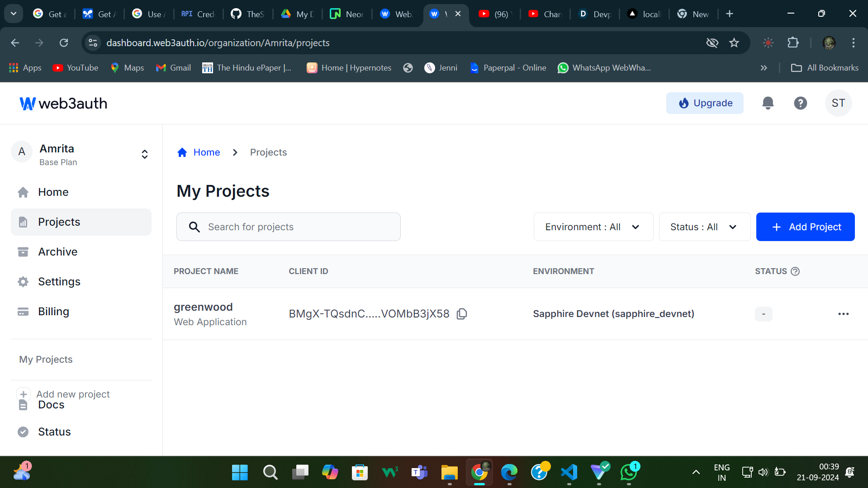The width and height of the screenshot is (868, 488).
Task: Show hidden system tray icons
Action: (x=696, y=472)
